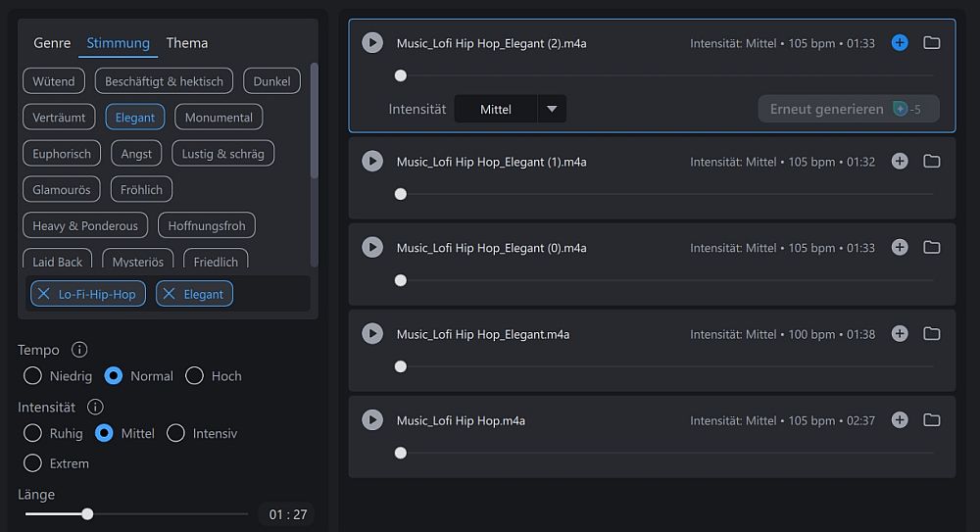The image size is (980, 532).
Task: Open folder for Music_Lofi Hip Hop_Elegant (0).m4a
Action: 932,248
